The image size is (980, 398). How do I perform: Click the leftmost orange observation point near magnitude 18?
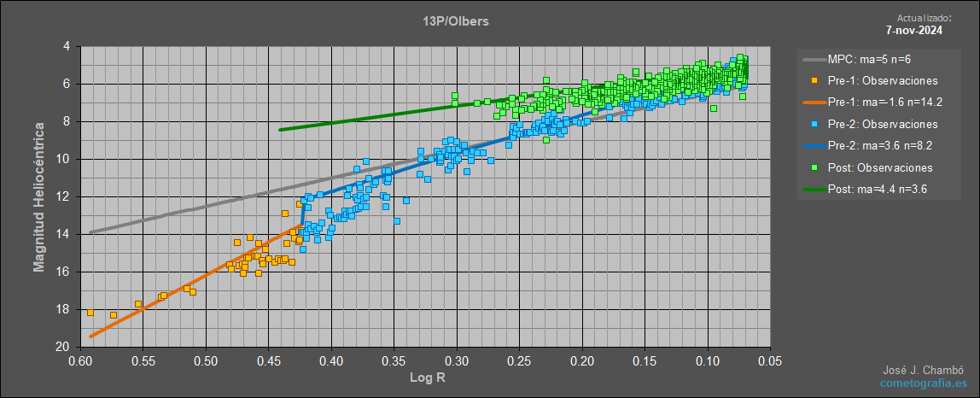90,312
